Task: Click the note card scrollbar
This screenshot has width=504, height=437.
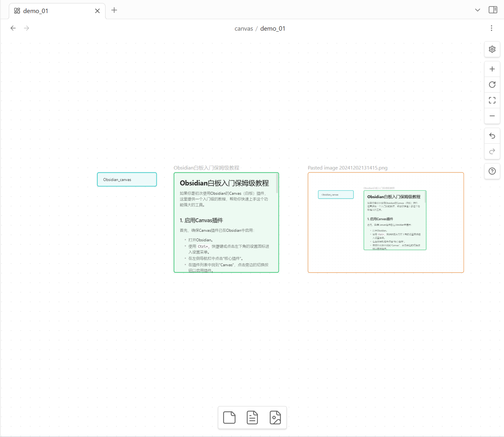Action: coord(277,184)
